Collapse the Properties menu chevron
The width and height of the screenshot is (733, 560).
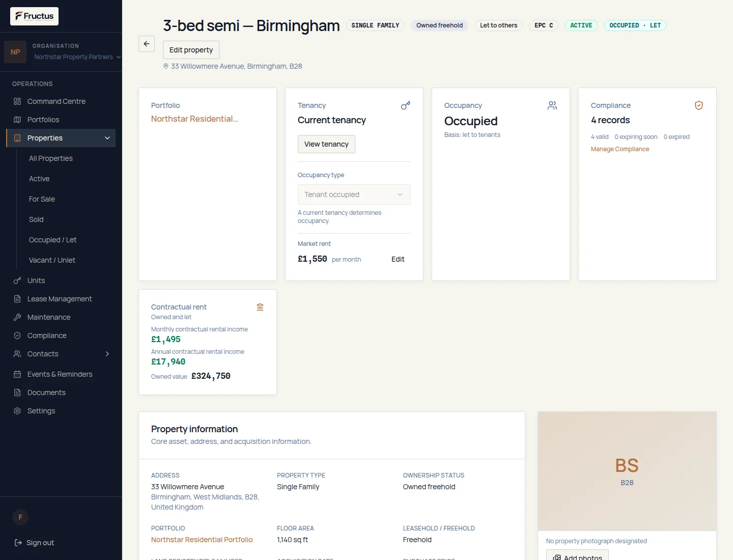107,138
